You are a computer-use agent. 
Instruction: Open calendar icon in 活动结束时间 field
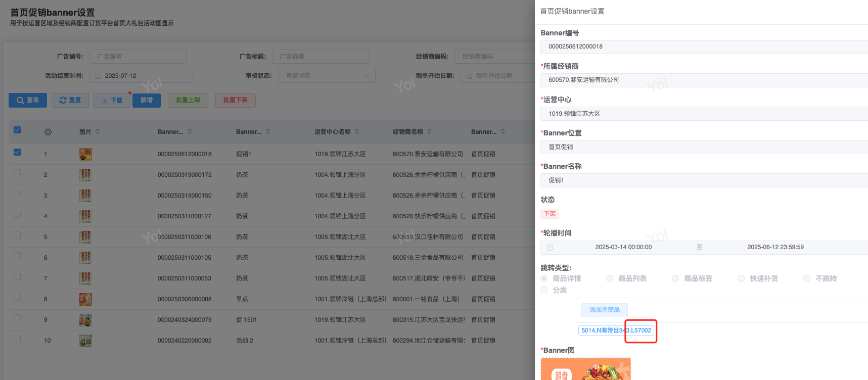(99, 76)
